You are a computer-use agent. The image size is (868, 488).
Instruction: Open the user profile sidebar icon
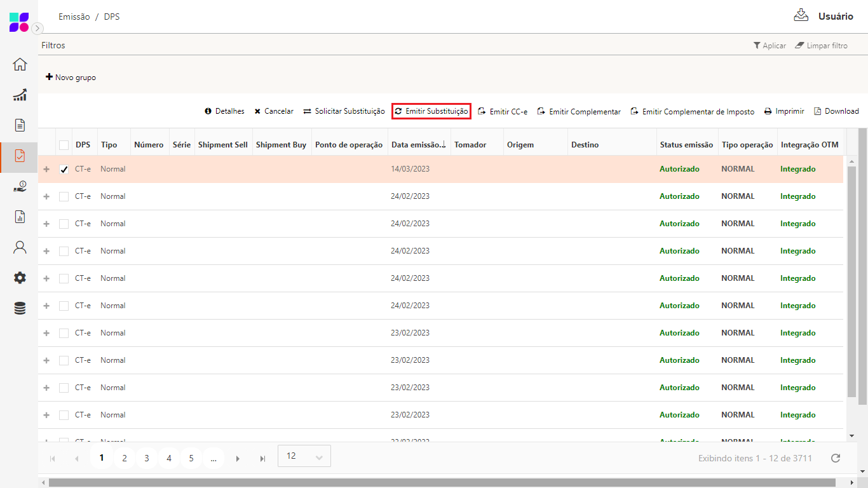pyautogui.click(x=20, y=247)
